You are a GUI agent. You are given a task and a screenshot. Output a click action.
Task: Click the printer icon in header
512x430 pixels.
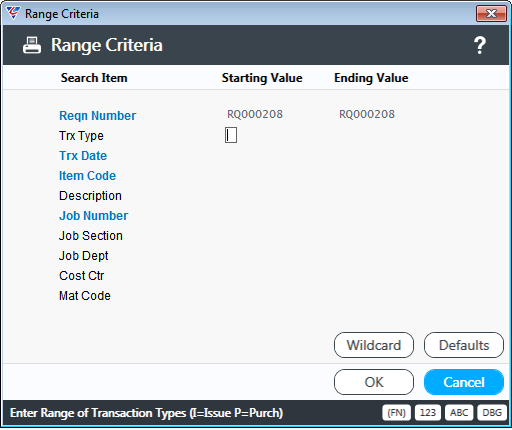click(32, 45)
